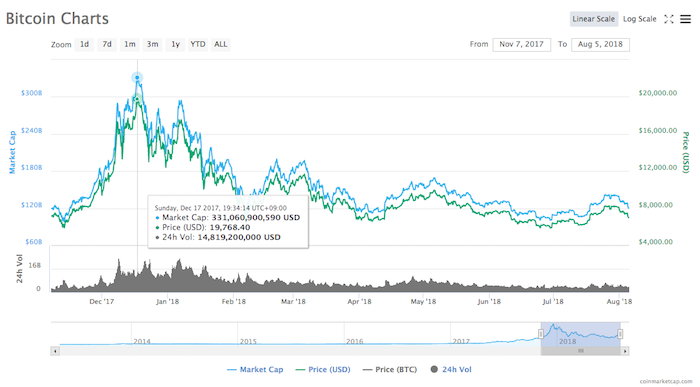Click the Jan '18 axis label
The width and height of the screenshot is (700, 387).
[x=167, y=302]
